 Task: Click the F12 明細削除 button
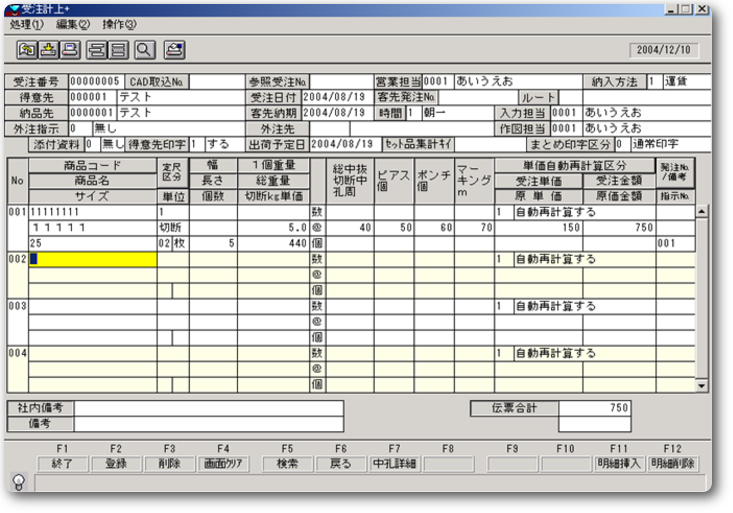[672, 464]
